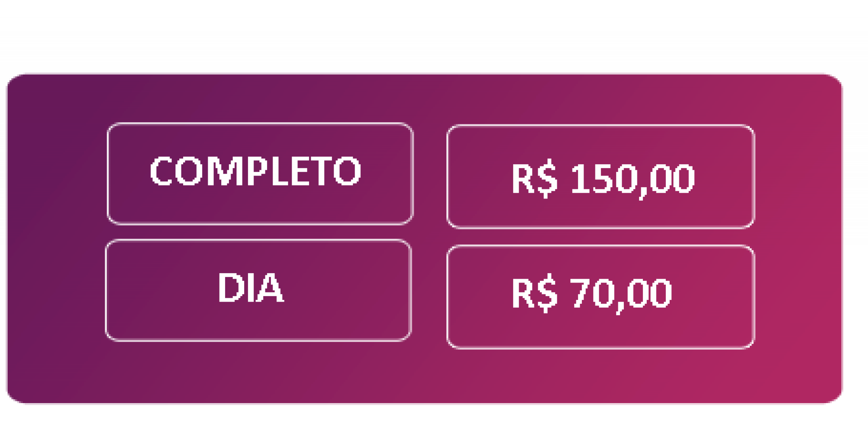Choose the R$ 150,00 price box
The width and height of the screenshot is (868, 426).
point(600,177)
